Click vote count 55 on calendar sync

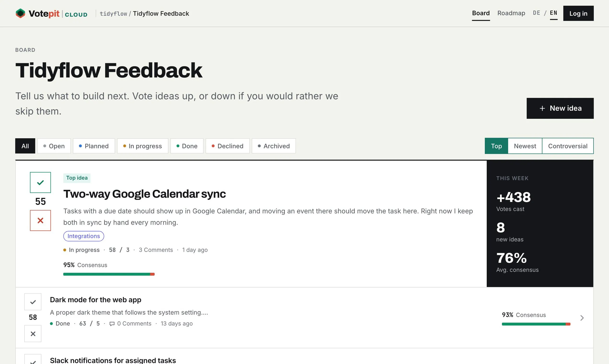pyautogui.click(x=41, y=201)
